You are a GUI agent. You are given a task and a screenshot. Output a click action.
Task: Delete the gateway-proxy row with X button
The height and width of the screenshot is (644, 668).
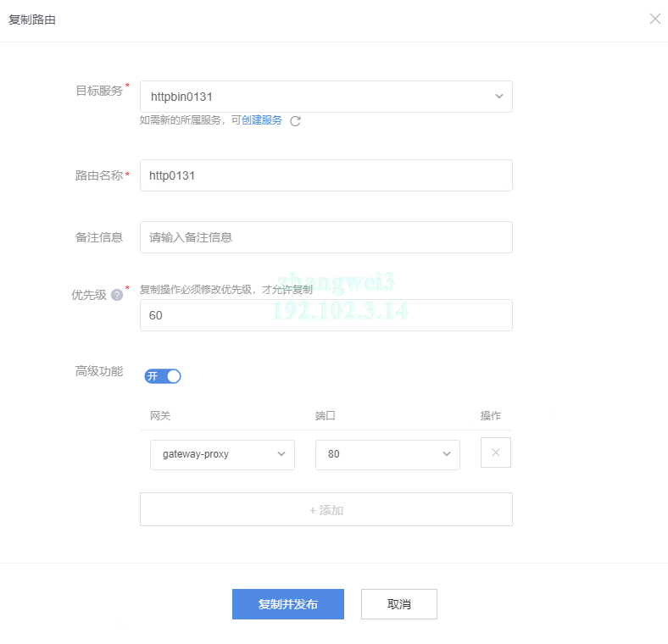point(495,452)
